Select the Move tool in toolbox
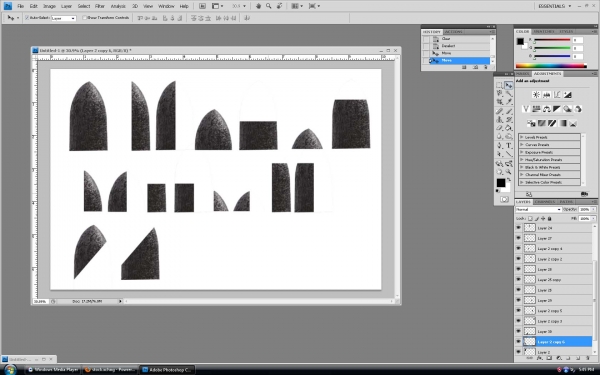Image resolution: width=600 pixels, height=375 pixels. click(x=509, y=85)
